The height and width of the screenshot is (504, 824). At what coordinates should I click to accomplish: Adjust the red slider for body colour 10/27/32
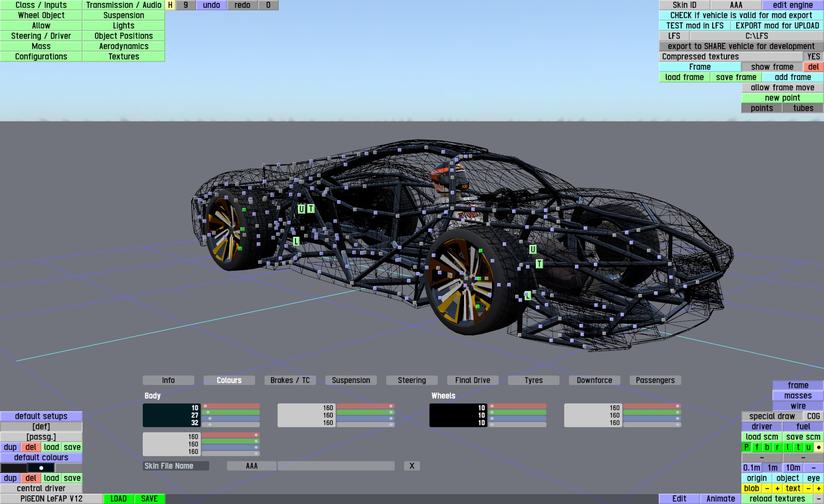coord(231,406)
